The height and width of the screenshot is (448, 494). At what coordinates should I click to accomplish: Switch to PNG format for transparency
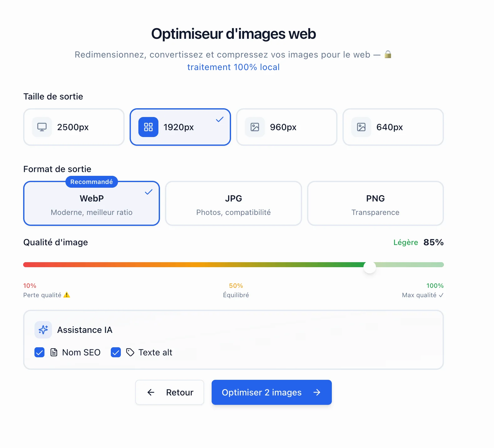(x=375, y=203)
